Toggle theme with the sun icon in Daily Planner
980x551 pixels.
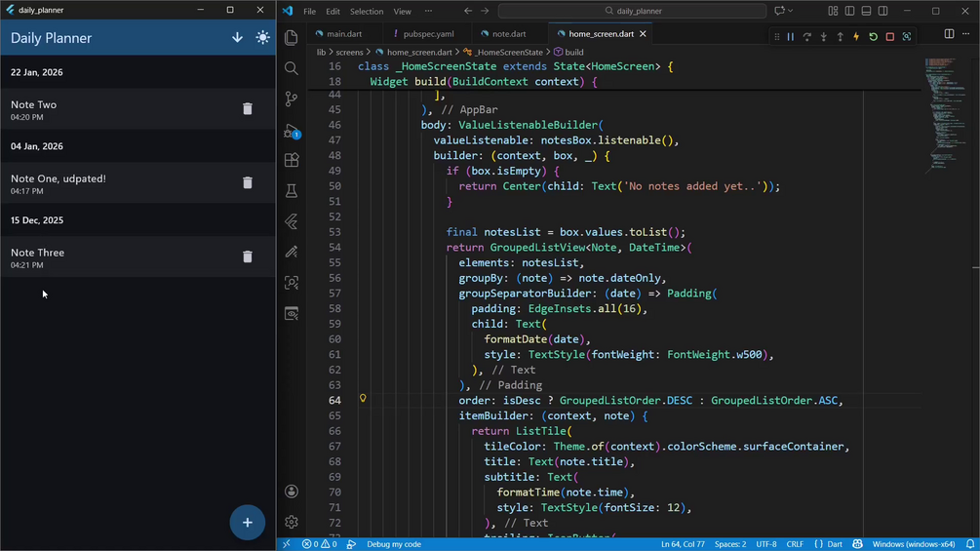(x=262, y=37)
